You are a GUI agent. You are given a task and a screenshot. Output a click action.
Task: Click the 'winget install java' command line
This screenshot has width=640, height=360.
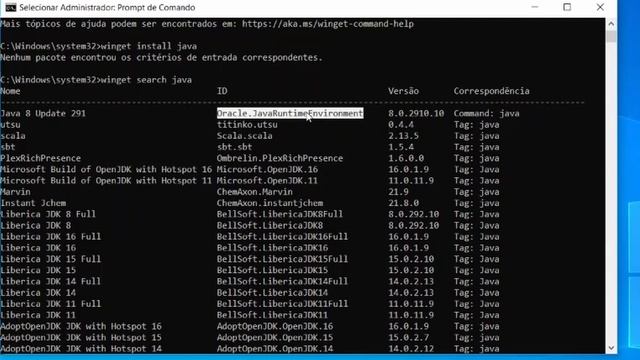pyautogui.click(x=149, y=46)
